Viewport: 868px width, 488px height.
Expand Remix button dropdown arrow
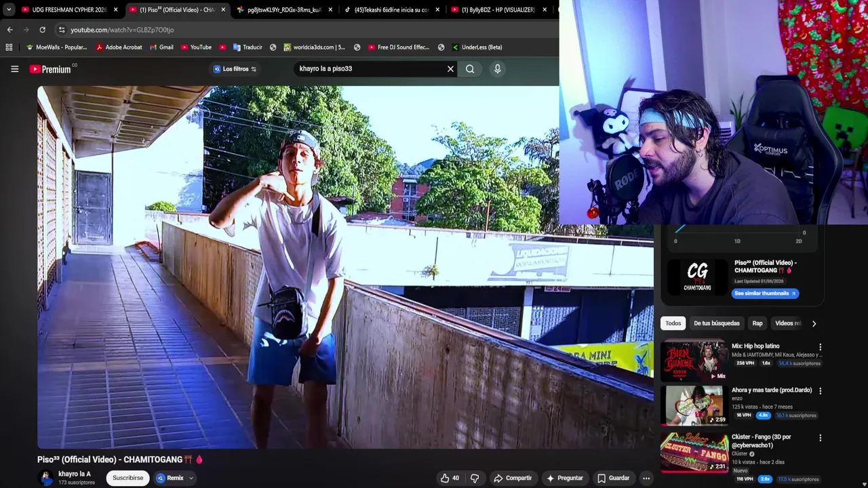tap(191, 478)
